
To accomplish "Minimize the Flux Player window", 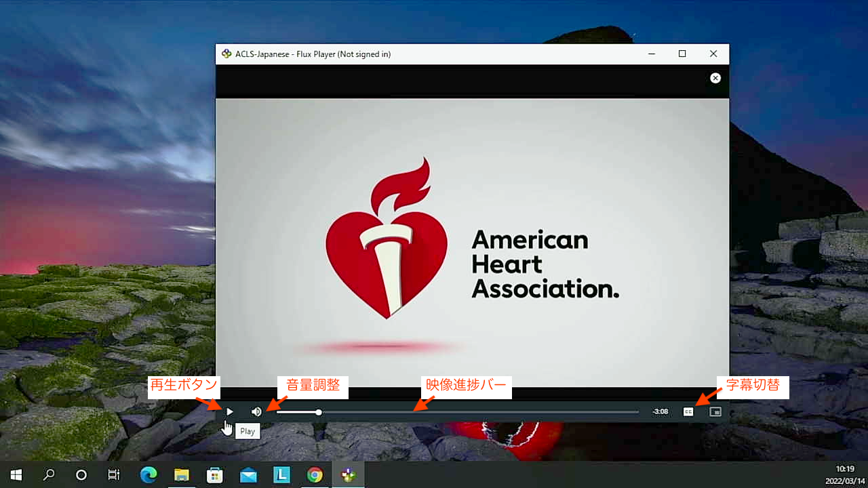I will point(652,54).
